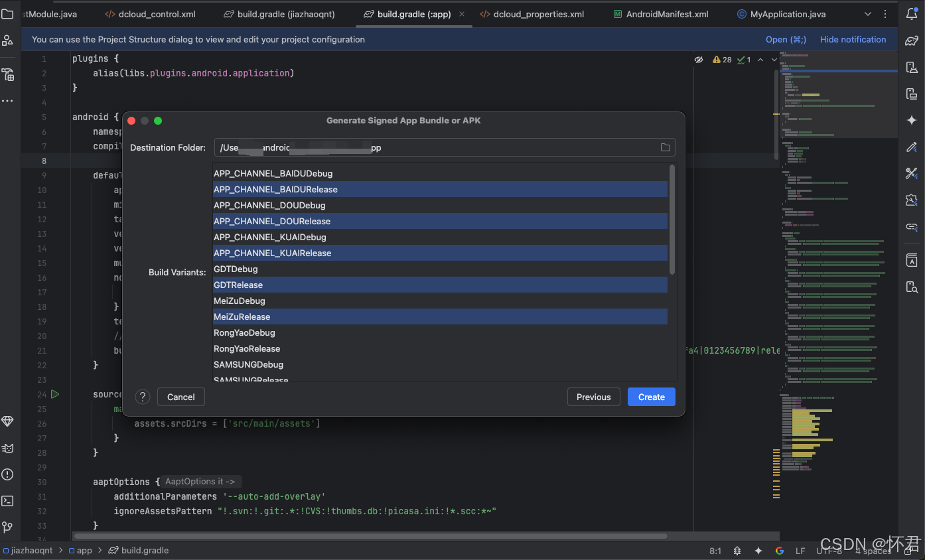The width and height of the screenshot is (925, 560).
Task: Click the editor horizontal scrollbar
Action: (x=370, y=535)
